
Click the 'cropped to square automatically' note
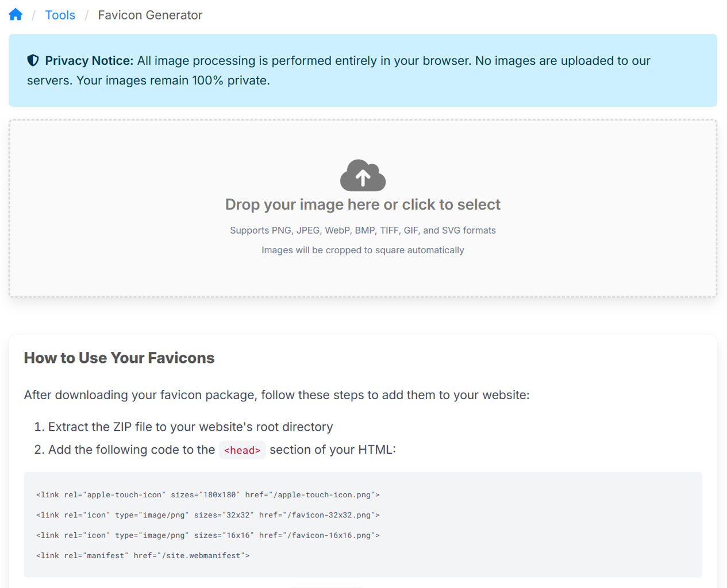(x=363, y=250)
